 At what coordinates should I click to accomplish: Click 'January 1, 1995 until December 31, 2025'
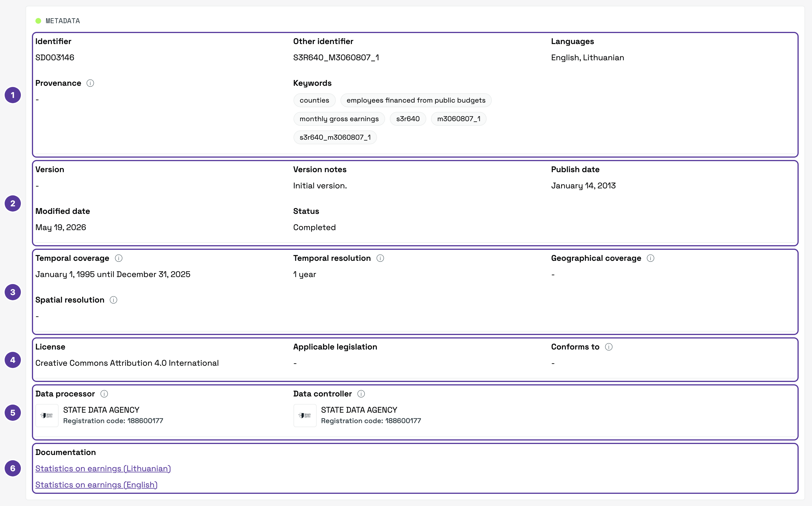pyautogui.click(x=113, y=274)
